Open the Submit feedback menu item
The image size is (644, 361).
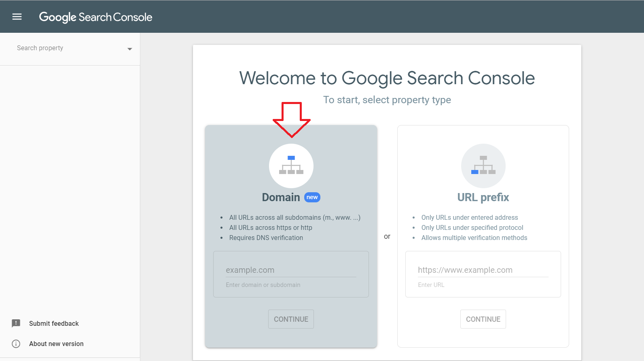[x=54, y=323]
